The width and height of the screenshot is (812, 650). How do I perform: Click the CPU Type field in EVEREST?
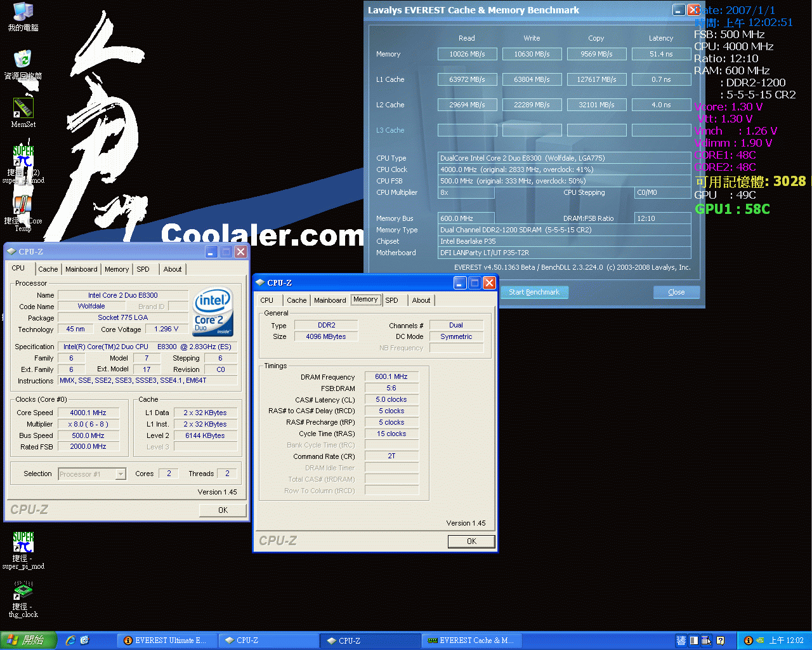[564, 158]
